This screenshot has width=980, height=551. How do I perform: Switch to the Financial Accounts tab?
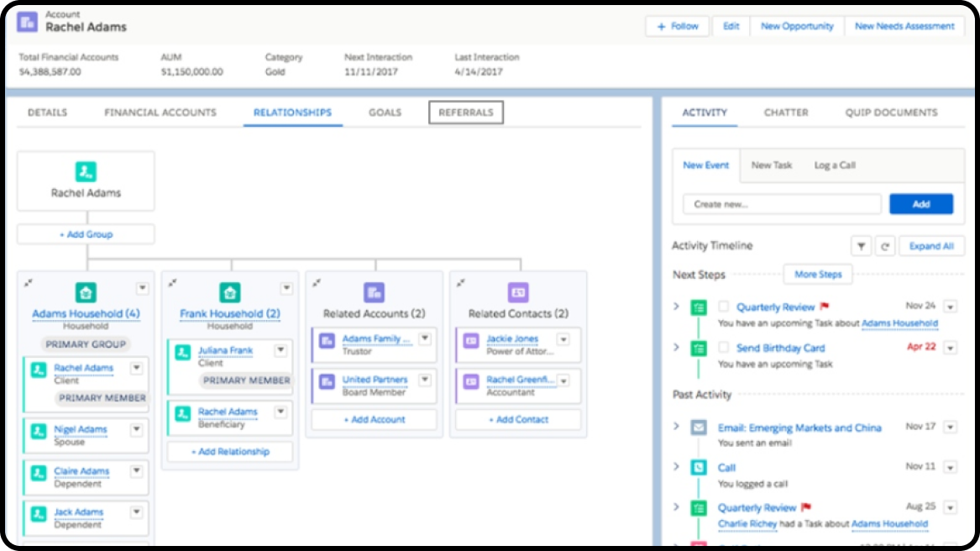tap(160, 113)
